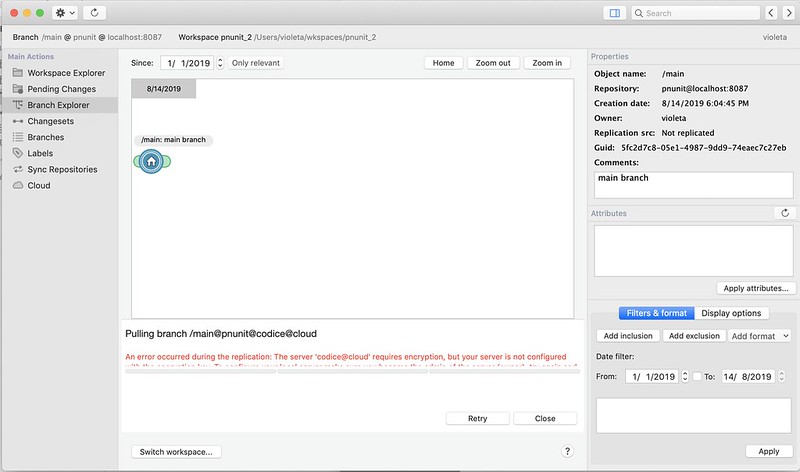The image size is (800, 472).
Task: Open Pending Changes view
Action: click(59, 89)
